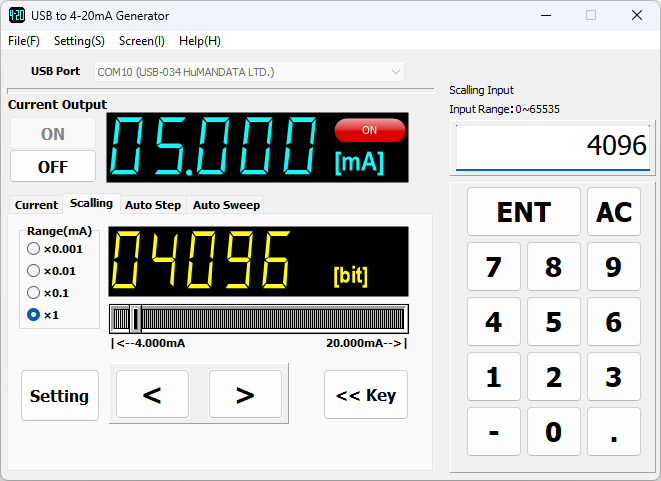Tap keypad digit 6

pyautogui.click(x=614, y=322)
